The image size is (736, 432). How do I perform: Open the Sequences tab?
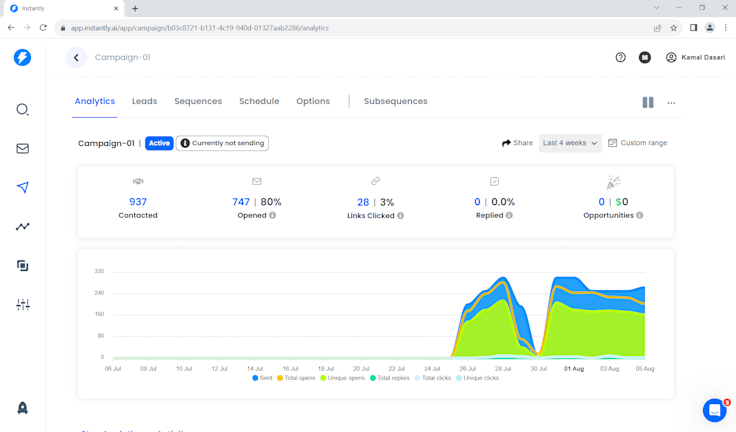[x=198, y=101]
